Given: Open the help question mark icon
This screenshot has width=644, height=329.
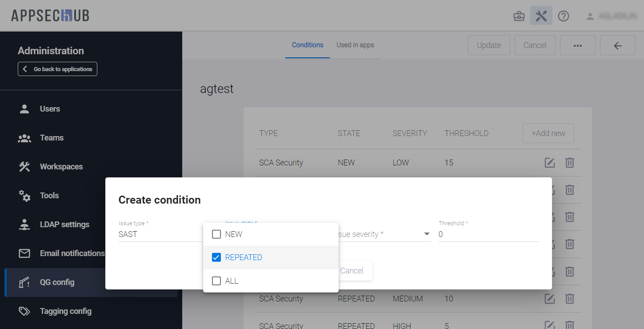Looking at the screenshot, I should coord(563,16).
